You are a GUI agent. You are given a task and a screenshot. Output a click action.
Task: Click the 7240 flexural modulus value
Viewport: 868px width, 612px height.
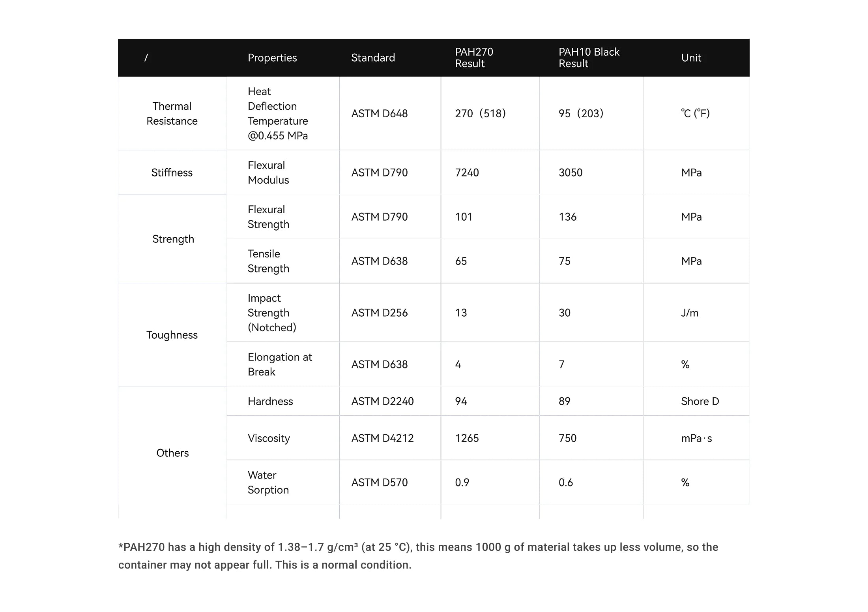[467, 173]
